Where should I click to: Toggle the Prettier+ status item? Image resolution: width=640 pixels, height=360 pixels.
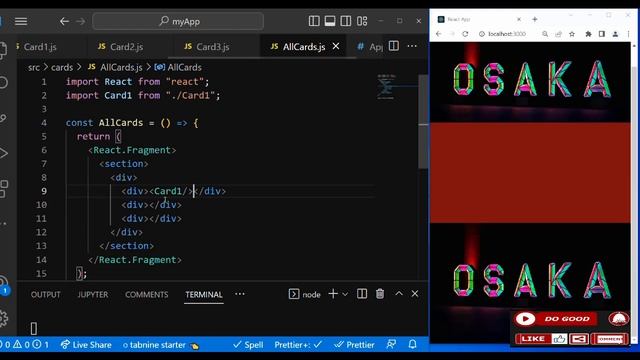[x=298, y=345]
